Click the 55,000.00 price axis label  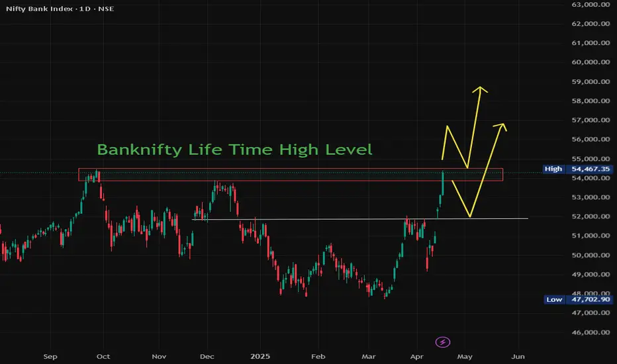coord(591,159)
